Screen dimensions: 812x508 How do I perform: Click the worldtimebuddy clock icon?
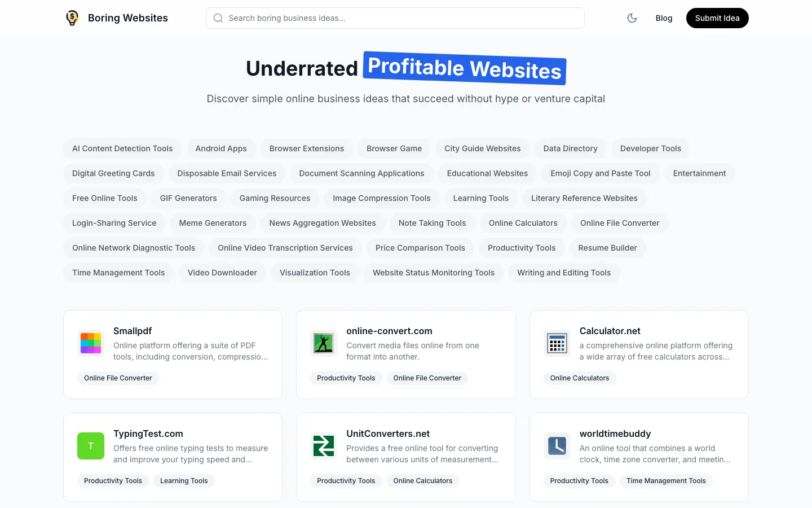click(557, 446)
